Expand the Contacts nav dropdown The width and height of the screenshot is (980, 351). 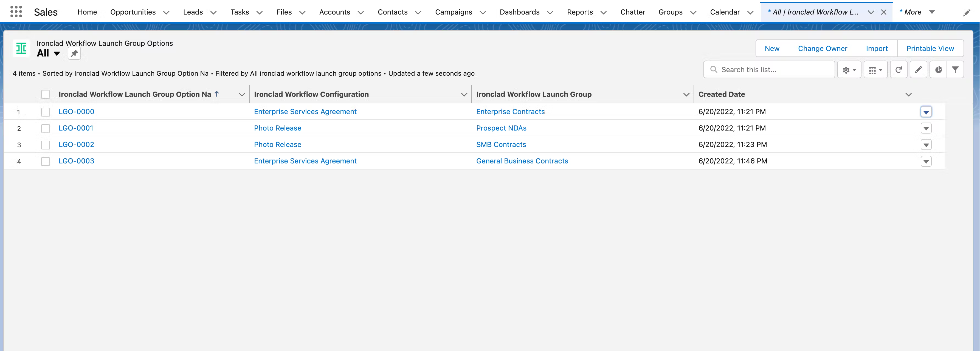click(x=418, y=12)
